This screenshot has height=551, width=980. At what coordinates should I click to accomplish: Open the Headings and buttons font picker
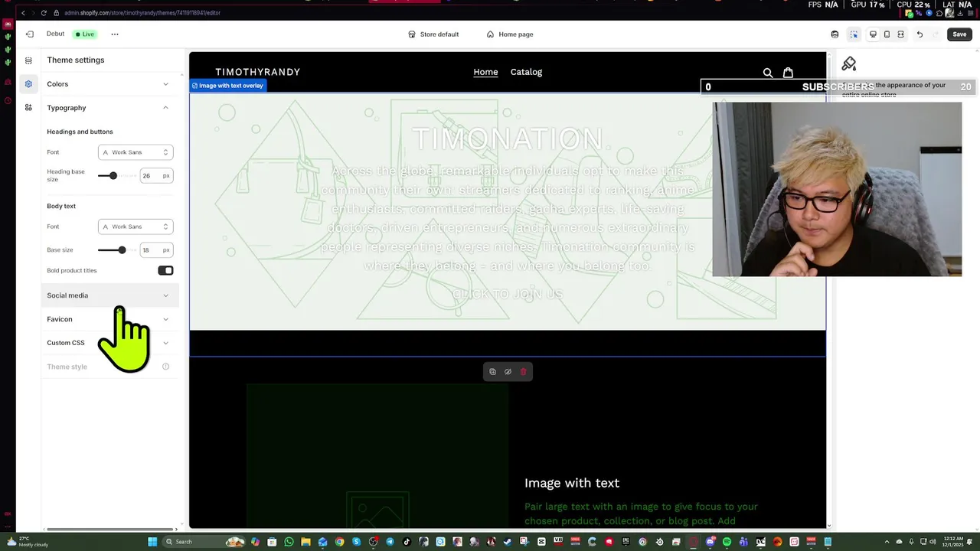pyautogui.click(x=136, y=152)
